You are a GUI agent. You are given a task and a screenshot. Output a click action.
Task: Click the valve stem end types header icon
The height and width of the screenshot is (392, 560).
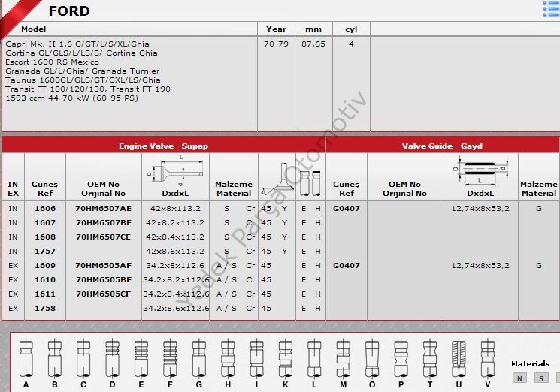[x=310, y=183]
